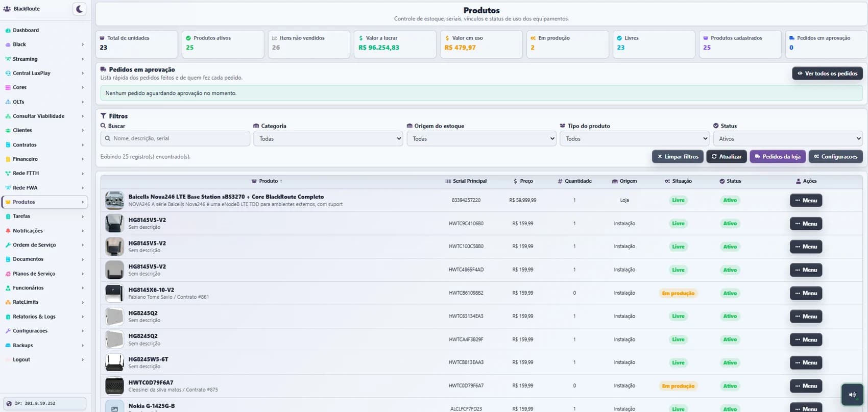Open Menu for HG8145X6-10-V2 row

pos(806,294)
